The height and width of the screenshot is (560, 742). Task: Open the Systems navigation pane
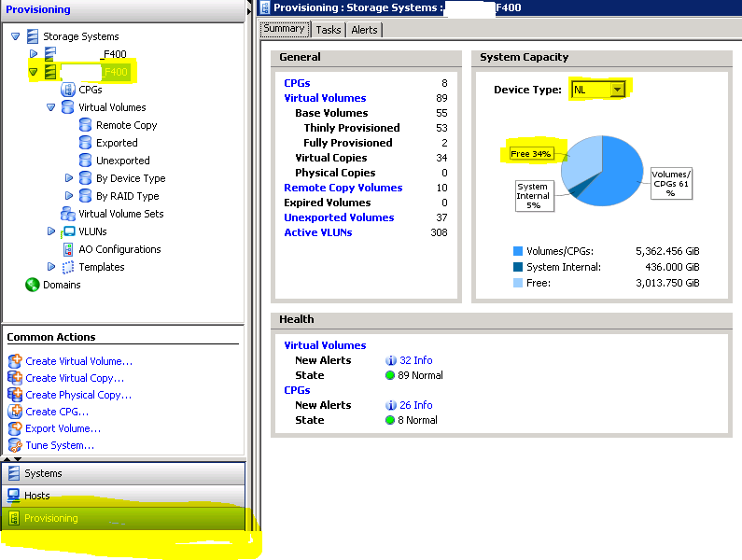click(x=123, y=473)
